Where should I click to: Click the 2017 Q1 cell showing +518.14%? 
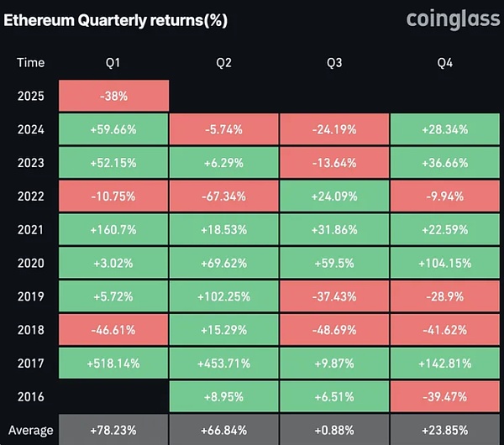click(113, 364)
